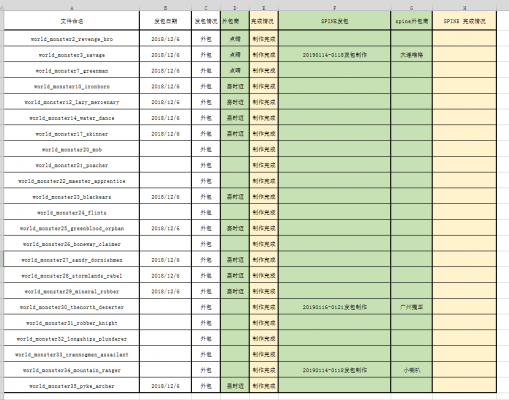Select world_monster32_longships_plunderer cell
This screenshot has width=509, height=400.
pyautogui.click(x=72, y=339)
